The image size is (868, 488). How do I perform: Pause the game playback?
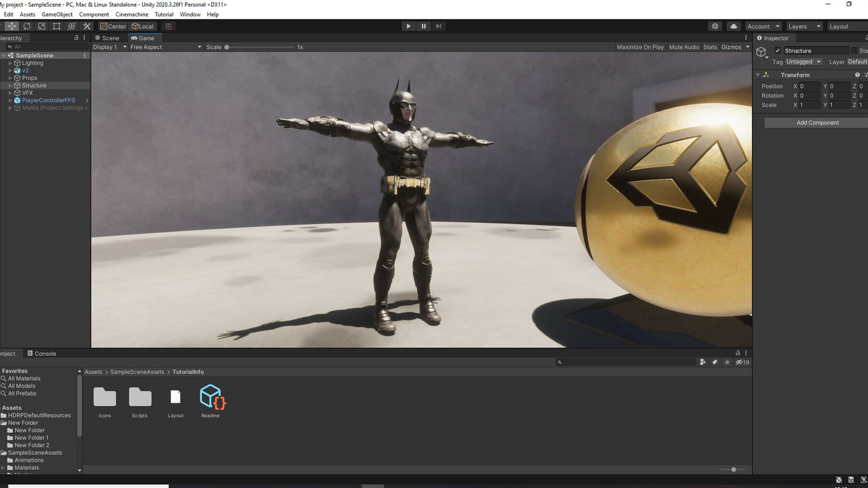coord(423,26)
